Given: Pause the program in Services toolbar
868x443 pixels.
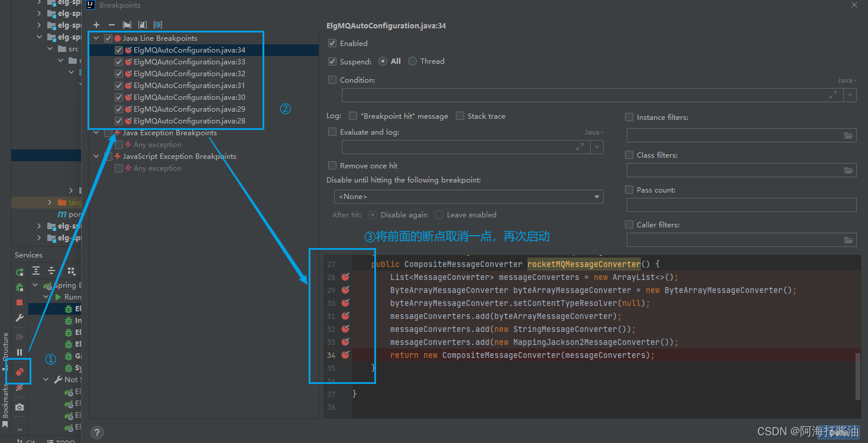Looking at the screenshot, I should (x=20, y=352).
